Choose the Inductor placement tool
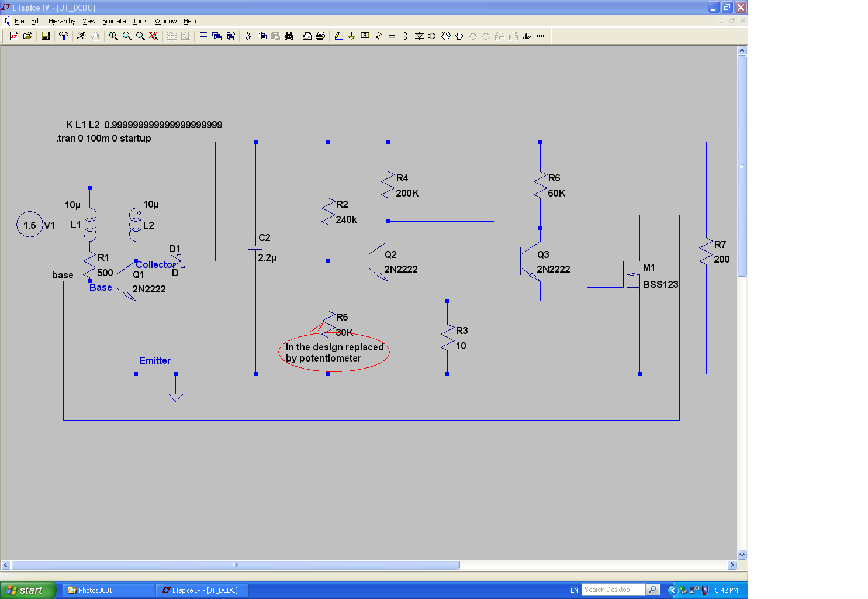Screen dimensions: 868x599 [x=405, y=36]
